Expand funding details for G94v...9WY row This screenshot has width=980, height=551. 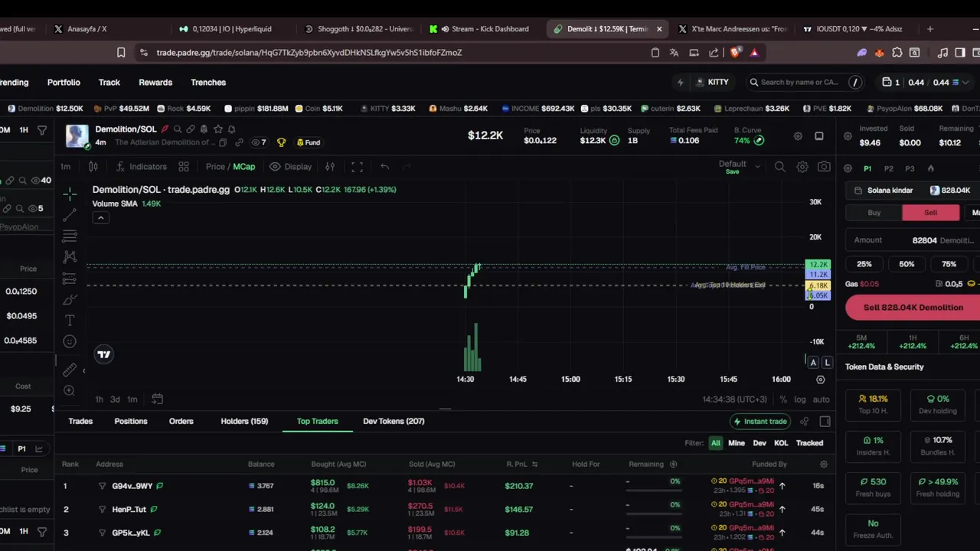tap(782, 485)
